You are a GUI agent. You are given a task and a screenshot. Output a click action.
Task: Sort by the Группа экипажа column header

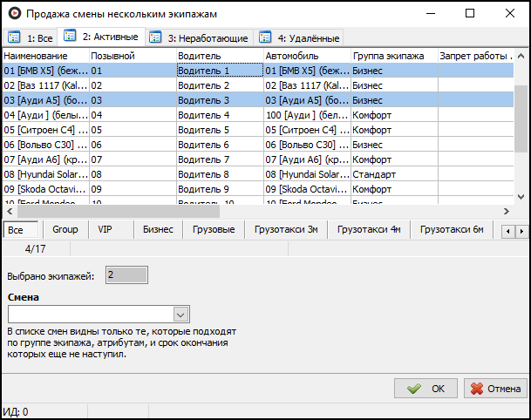pyautogui.click(x=394, y=56)
